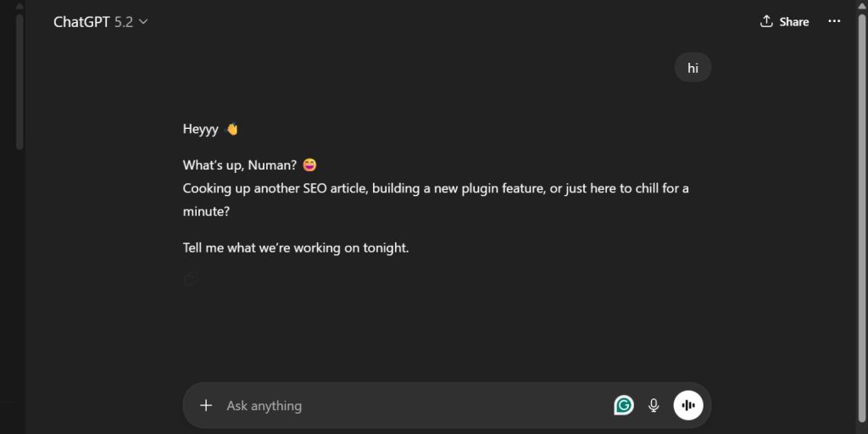Click the smiling emoji after Numan

pyautogui.click(x=309, y=164)
